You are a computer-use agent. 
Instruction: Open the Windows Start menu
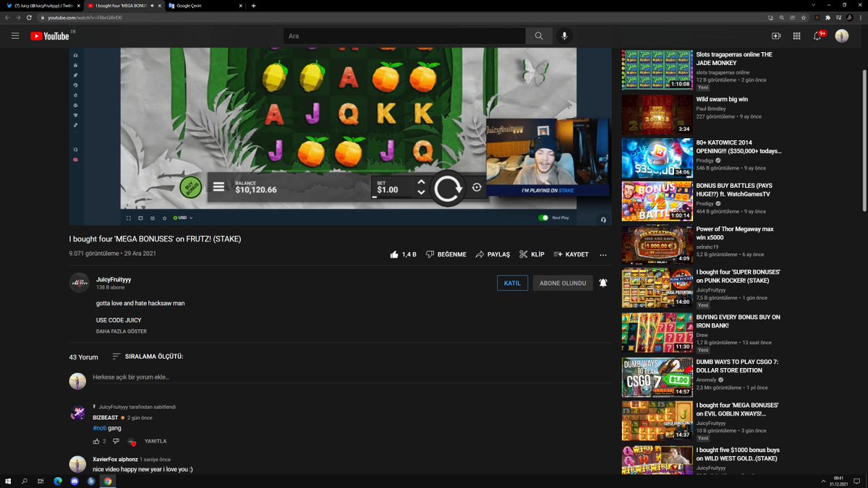8,481
